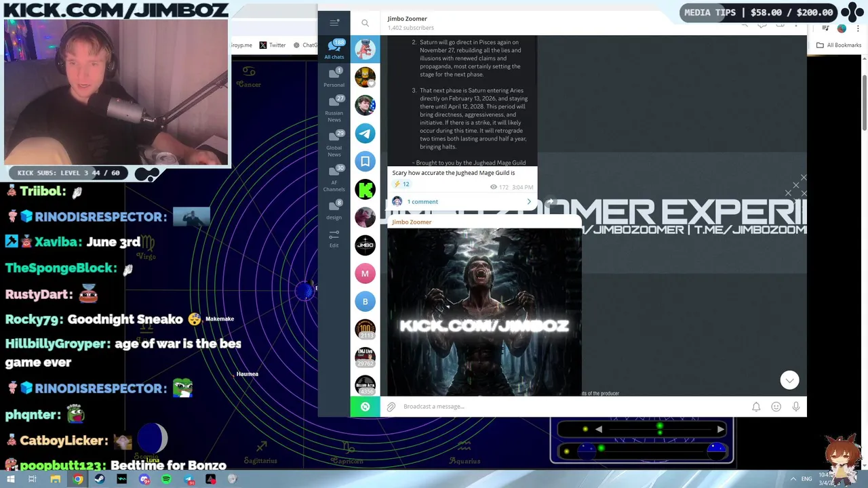Click the Chrome page scrollbar
This screenshot has width=868, height=488.
click(x=865, y=102)
